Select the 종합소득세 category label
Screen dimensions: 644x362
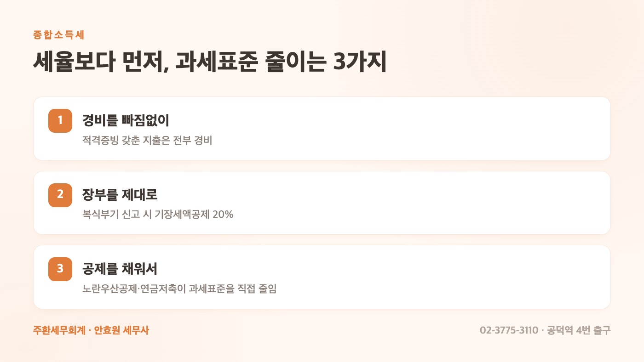pyautogui.click(x=59, y=35)
